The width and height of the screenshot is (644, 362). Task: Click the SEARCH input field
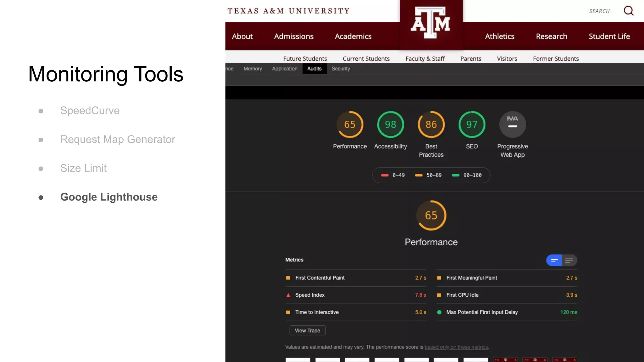coord(599,11)
